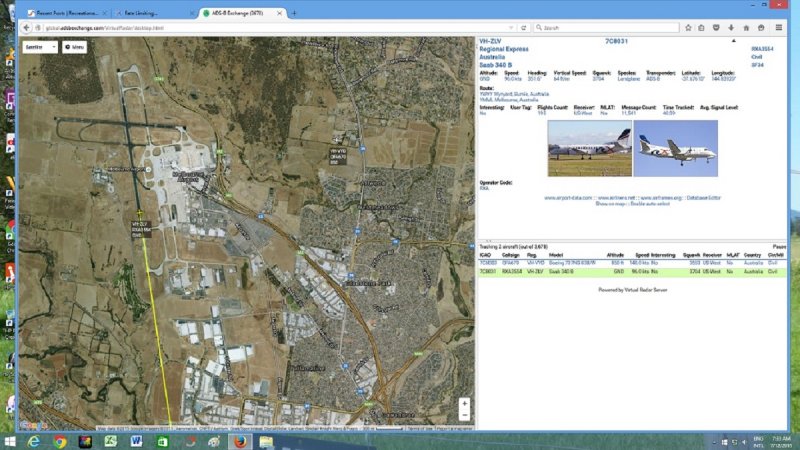Click the Powered by Virtual Radar Server text
This screenshot has width=800, height=450.
pyautogui.click(x=633, y=290)
